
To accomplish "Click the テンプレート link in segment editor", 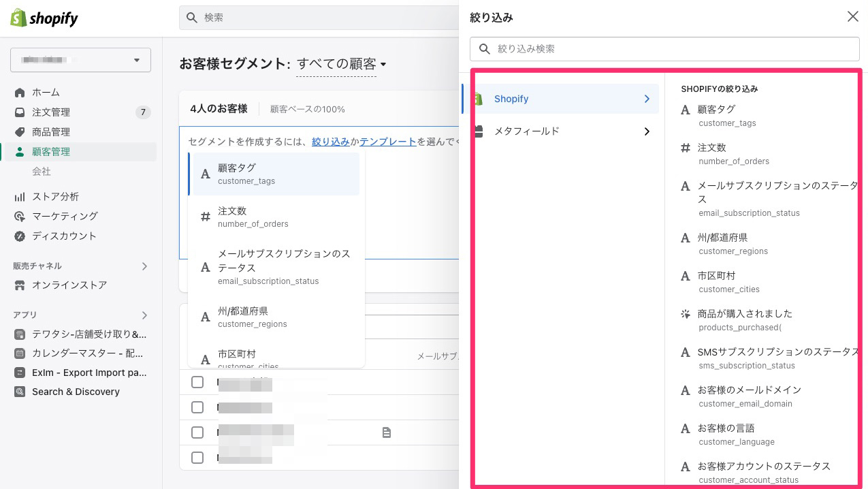I will point(388,142).
